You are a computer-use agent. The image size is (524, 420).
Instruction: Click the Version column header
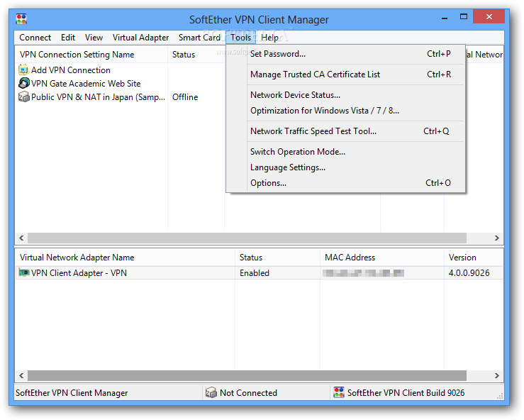474,257
